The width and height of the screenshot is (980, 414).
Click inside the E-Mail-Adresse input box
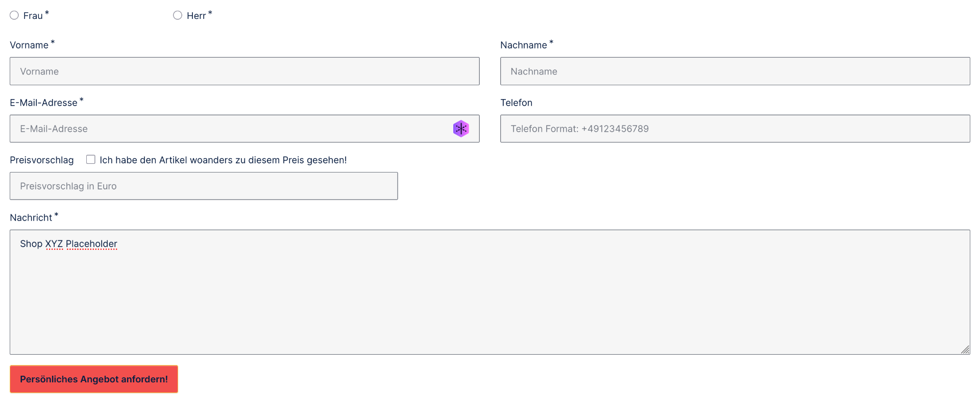pos(230,129)
